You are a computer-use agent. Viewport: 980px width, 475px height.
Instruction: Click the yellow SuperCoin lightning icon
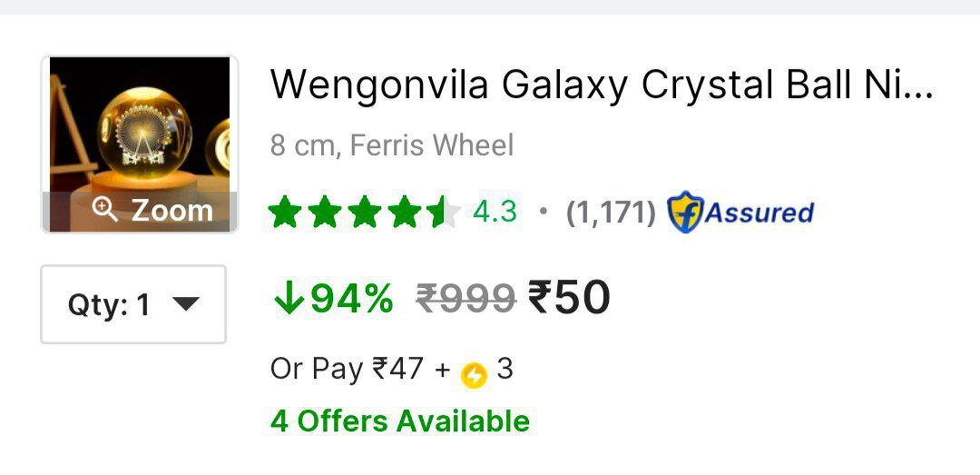pos(474,373)
